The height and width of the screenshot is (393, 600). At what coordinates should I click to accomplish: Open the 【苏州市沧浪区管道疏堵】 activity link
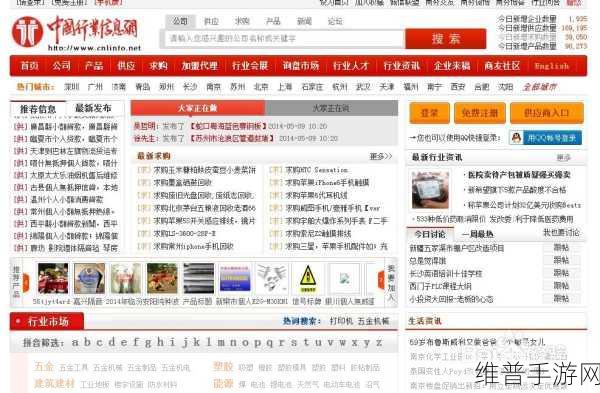(x=232, y=138)
